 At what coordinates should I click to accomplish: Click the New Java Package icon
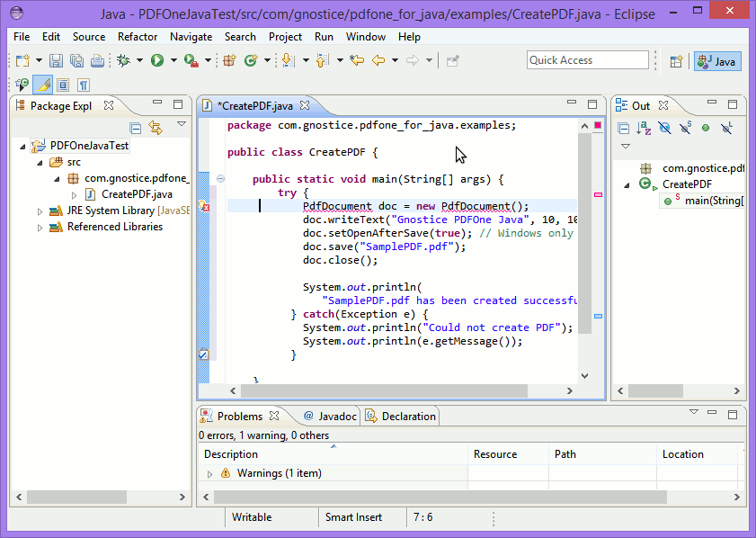tap(229, 60)
